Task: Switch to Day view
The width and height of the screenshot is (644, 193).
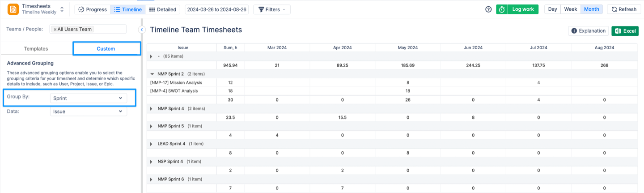Action: [x=552, y=9]
